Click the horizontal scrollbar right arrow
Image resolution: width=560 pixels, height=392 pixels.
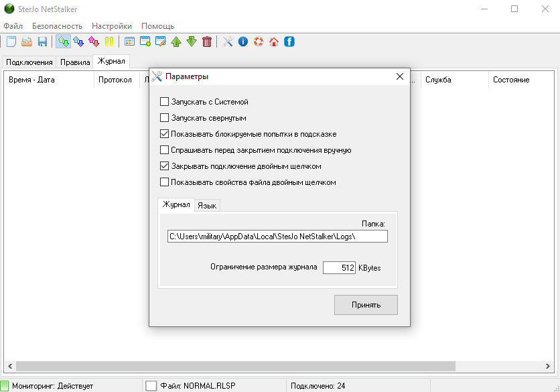548,366
